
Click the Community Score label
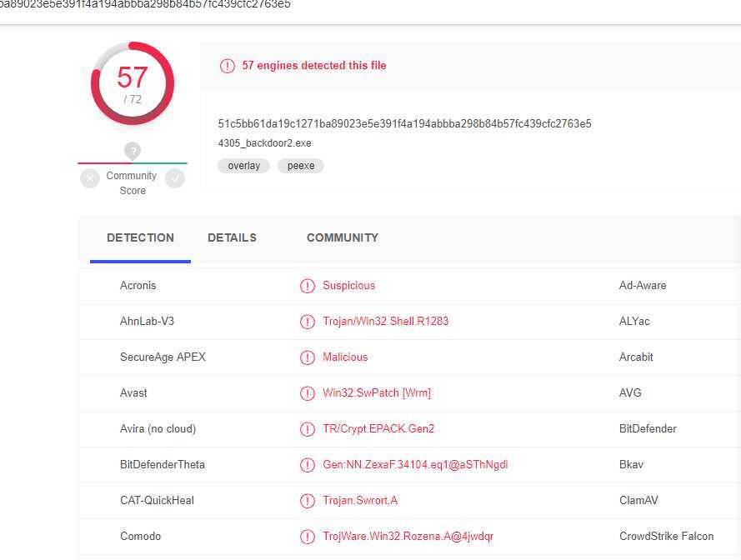[x=132, y=182]
